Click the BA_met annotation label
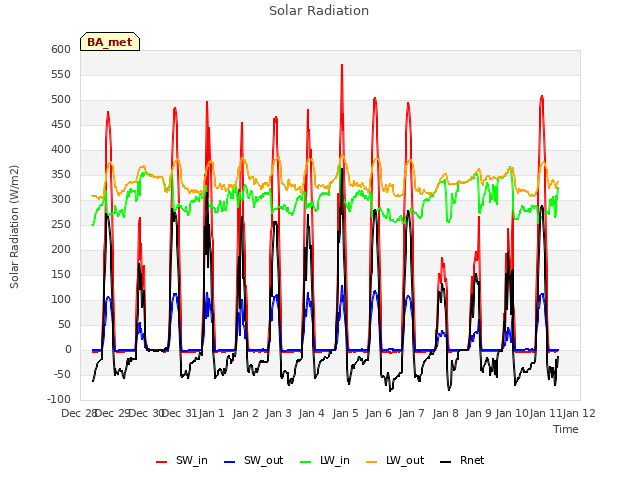The width and height of the screenshot is (640, 480). [110, 42]
